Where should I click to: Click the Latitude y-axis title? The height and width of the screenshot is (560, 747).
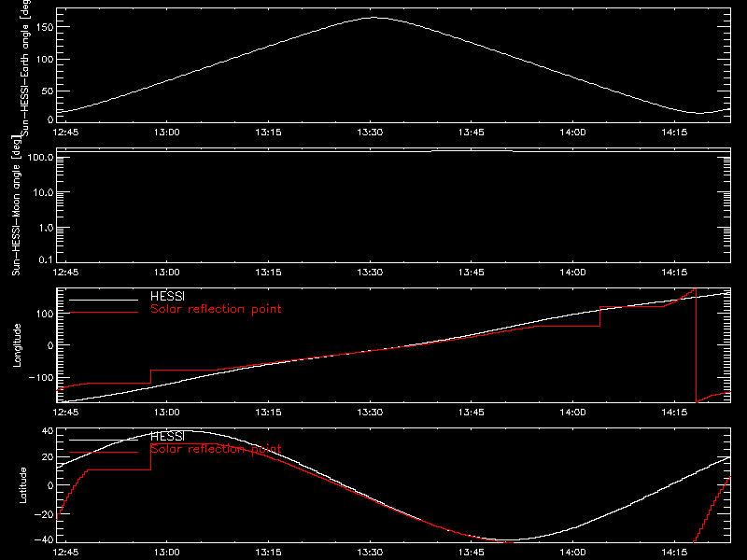22,485
